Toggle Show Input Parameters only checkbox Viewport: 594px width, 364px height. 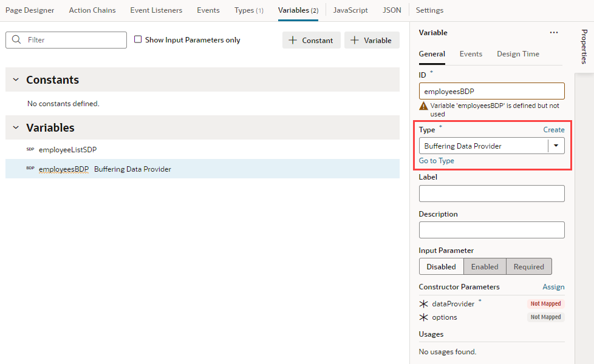pyautogui.click(x=138, y=39)
